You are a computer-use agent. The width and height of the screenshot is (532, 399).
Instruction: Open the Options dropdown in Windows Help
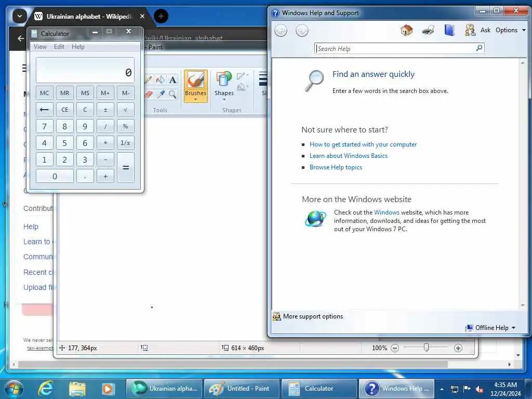coord(510,30)
